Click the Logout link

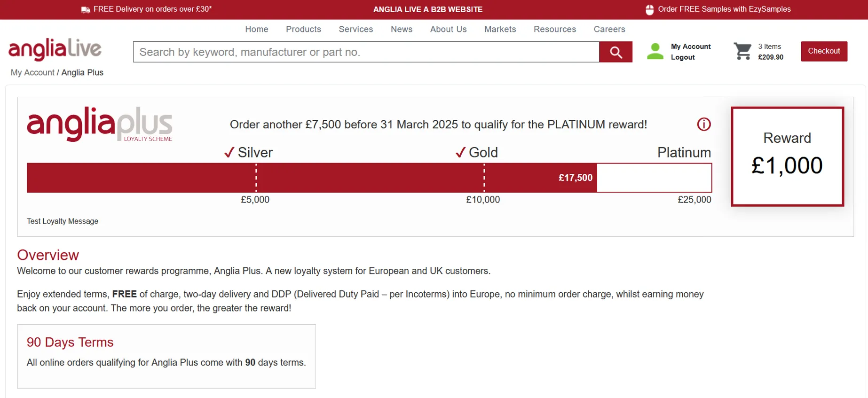click(x=682, y=57)
